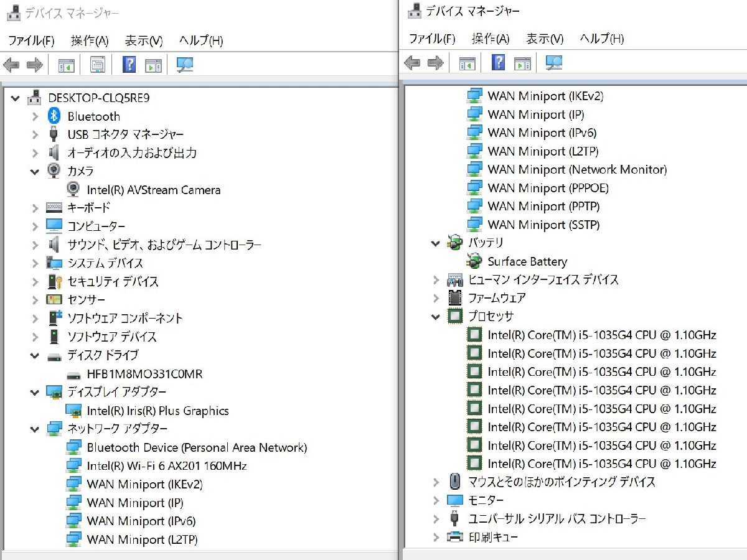Screen dimensions: 747x560
Task: Click the printer icon beside 印刷キュー
Action: [455, 536]
